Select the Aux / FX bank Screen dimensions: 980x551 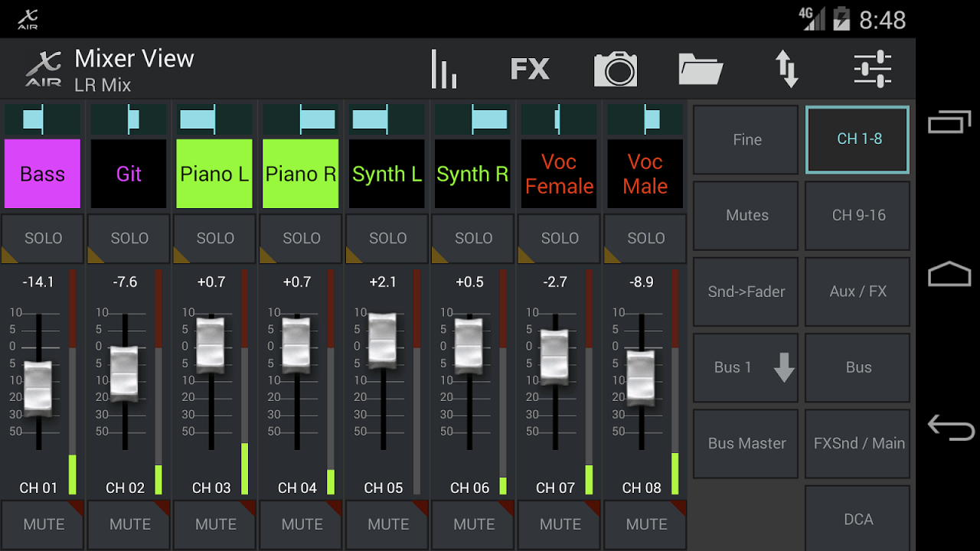pos(857,292)
